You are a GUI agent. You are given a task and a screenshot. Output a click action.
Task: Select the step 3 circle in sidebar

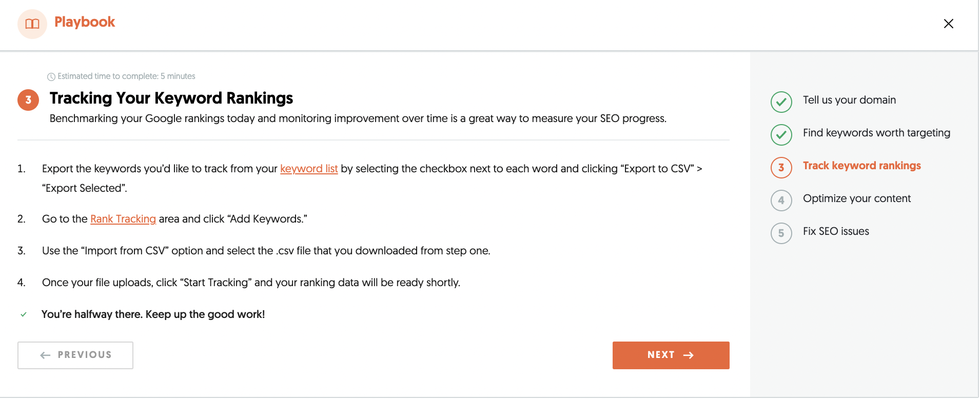point(781,168)
